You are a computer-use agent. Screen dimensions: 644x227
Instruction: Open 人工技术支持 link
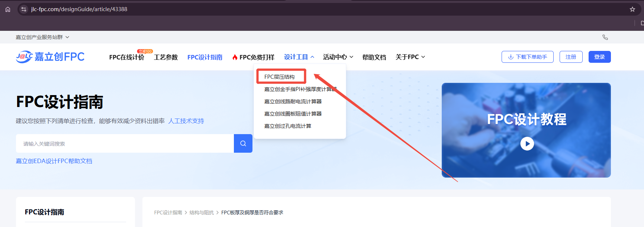(186, 121)
